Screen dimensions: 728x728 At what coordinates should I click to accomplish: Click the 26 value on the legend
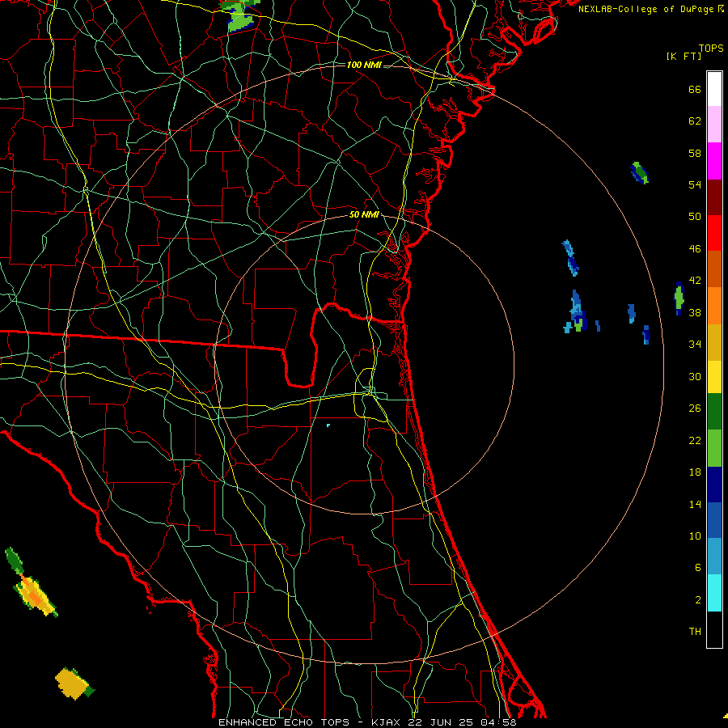click(x=695, y=408)
